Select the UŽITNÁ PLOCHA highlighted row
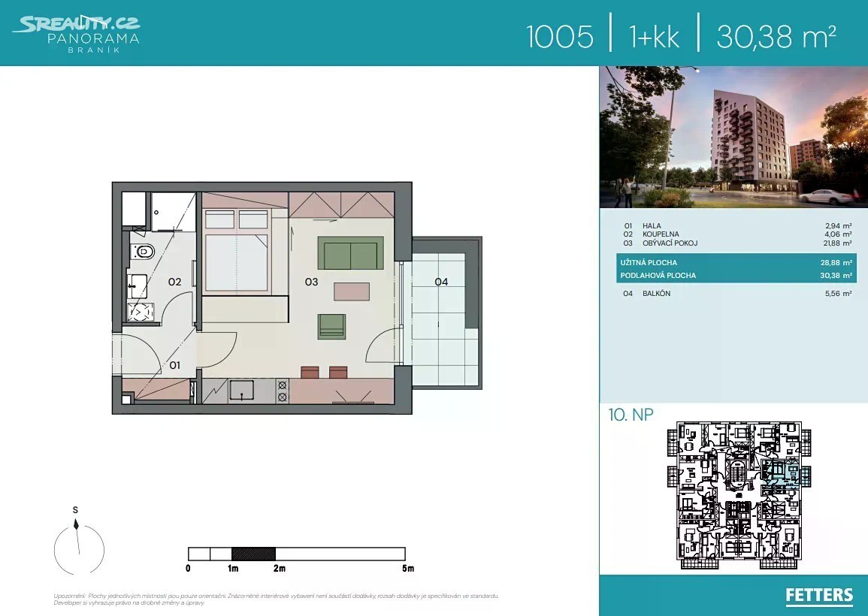Image resolution: width=868 pixels, height=616 pixels. [736, 263]
